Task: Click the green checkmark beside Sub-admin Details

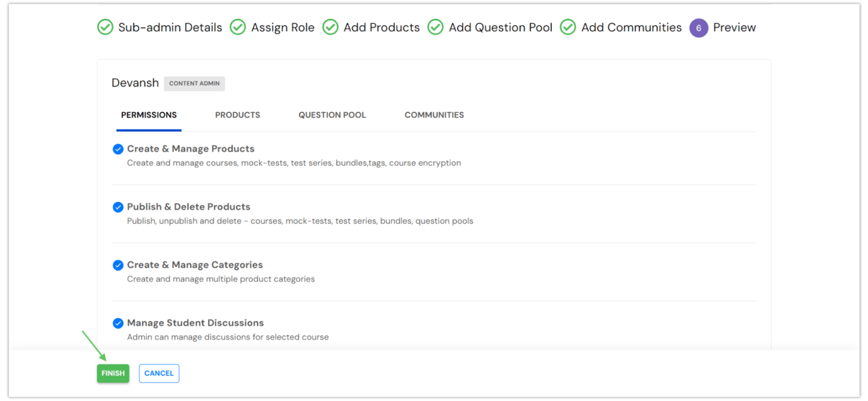Action: (x=105, y=27)
